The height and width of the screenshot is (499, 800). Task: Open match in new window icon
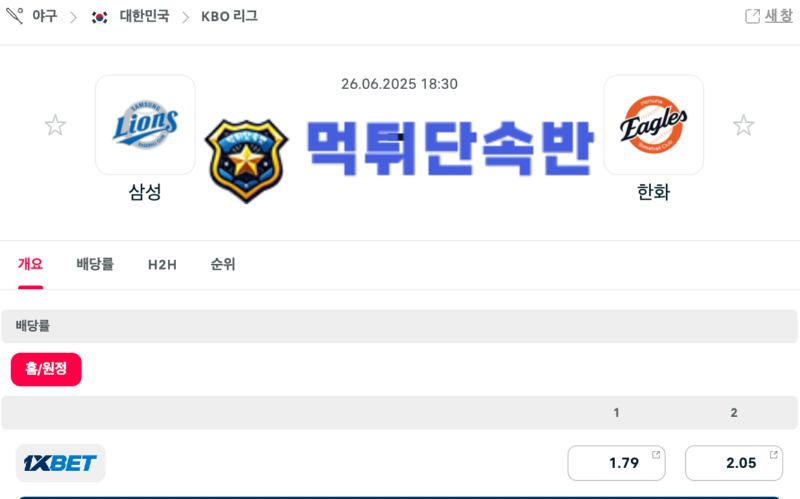(753, 16)
